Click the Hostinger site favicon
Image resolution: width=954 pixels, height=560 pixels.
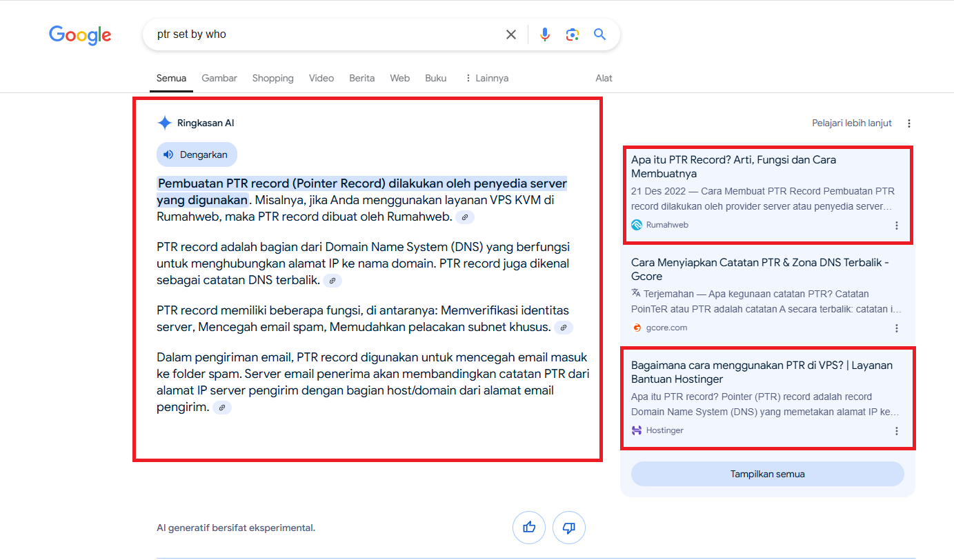coord(637,430)
